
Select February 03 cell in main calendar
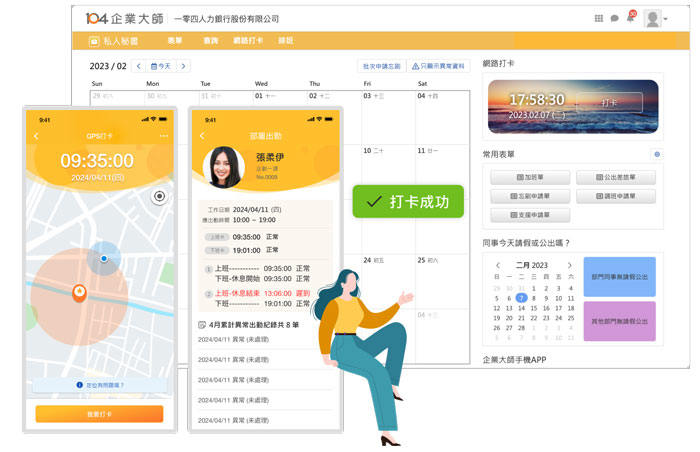click(x=388, y=117)
